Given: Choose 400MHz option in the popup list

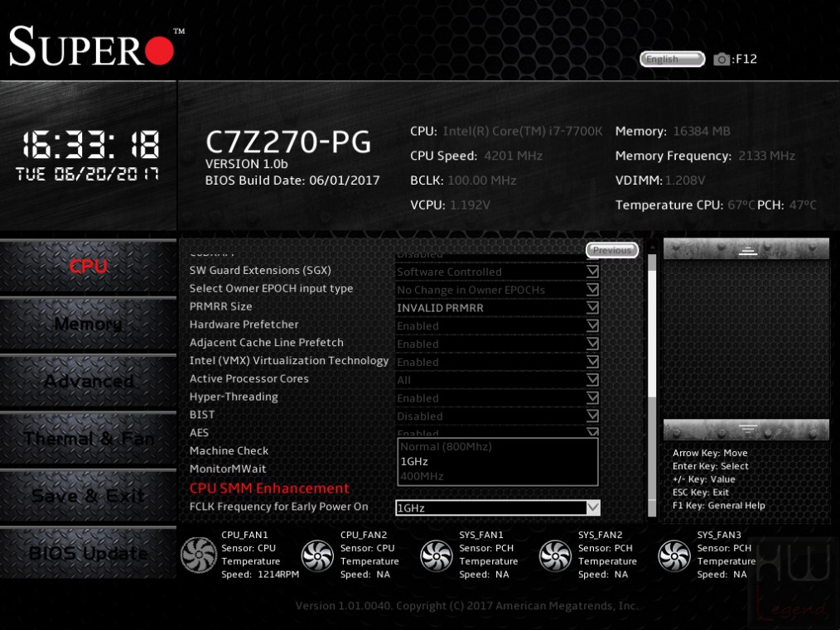Looking at the screenshot, I should [x=498, y=476].
